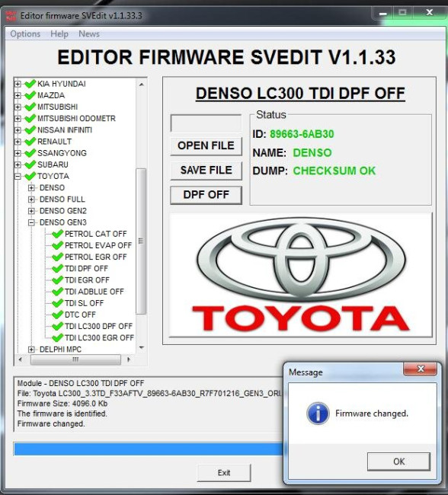The width and height of the screenshot is (448, 495).
Task: Click checkmark icon of TDI LC300 EGR OFF
Action: click(x=57, y=337)
